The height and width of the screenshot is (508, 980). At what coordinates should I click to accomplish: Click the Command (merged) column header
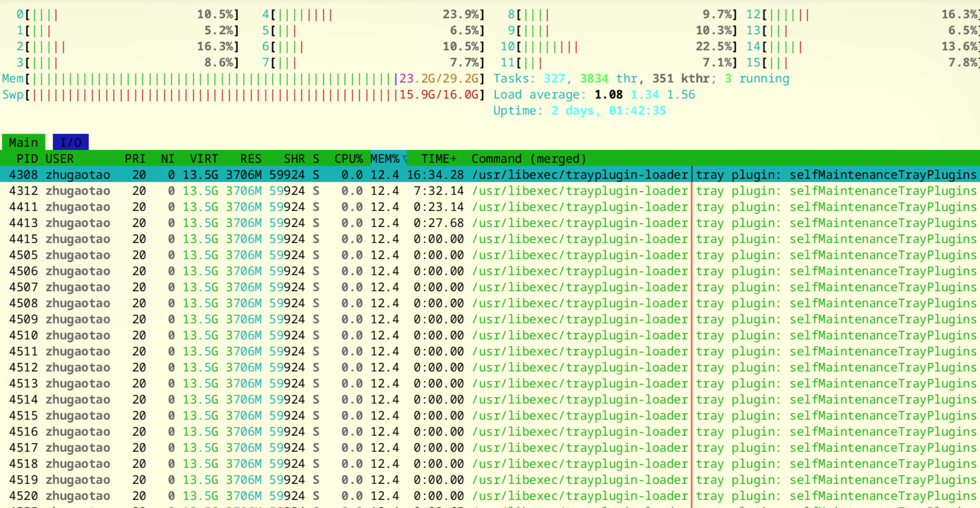coord(529,158)
